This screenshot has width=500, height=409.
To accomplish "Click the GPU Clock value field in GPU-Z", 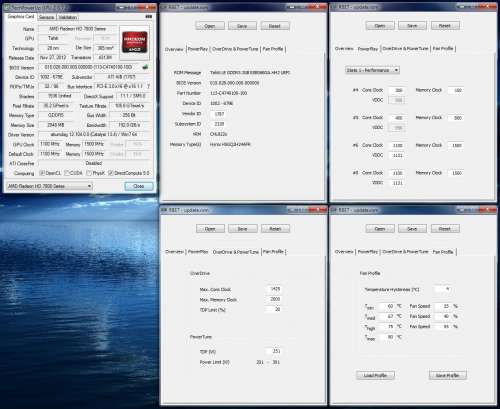I will pyautogui.click(x=50, y=144).
